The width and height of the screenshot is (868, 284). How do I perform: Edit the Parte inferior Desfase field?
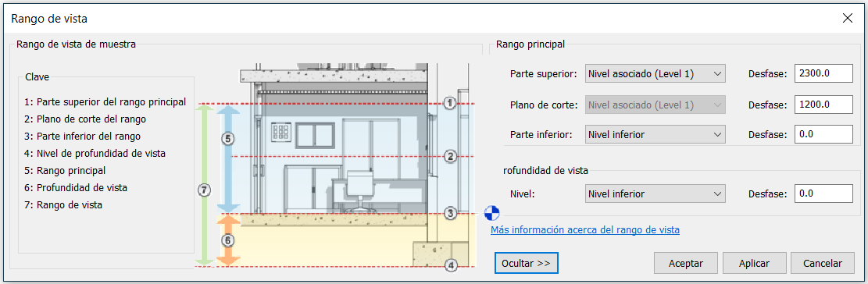[x=823, y=133]
